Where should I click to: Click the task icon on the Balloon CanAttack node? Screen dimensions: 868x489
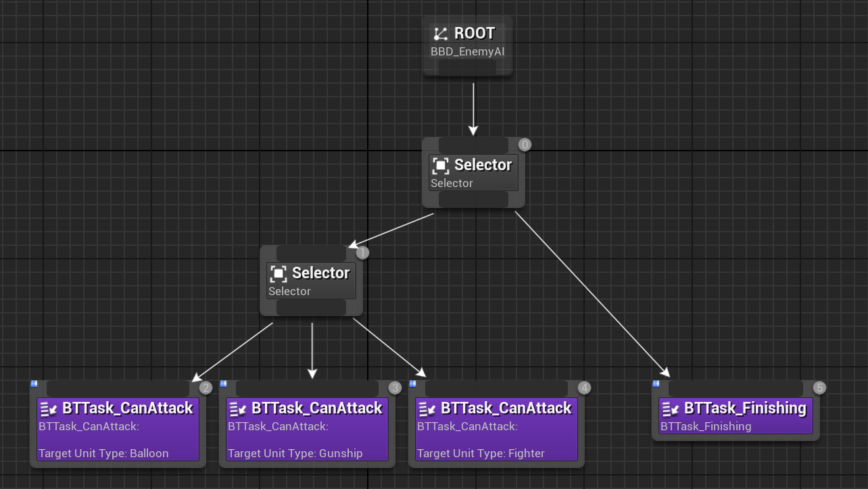coord(49,409)
